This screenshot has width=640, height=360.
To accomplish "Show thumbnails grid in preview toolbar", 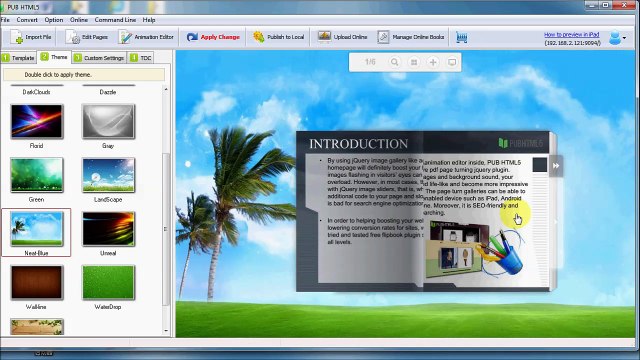I will [x=414, y=62].
